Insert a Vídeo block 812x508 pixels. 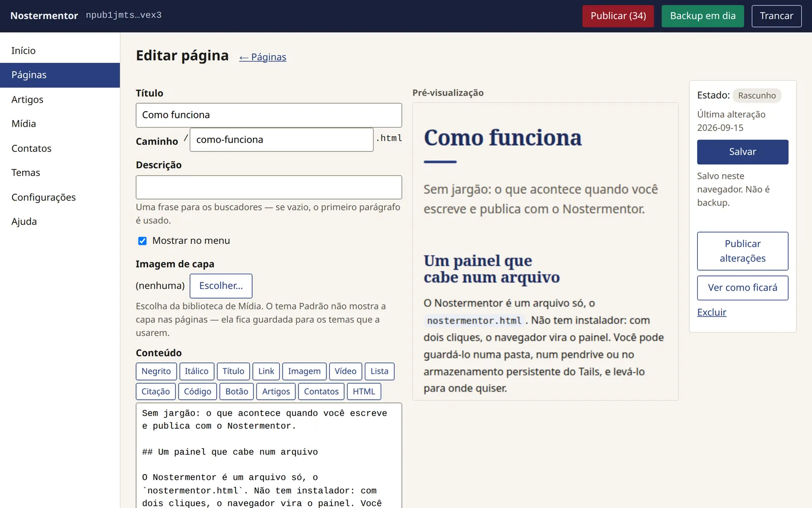(346, 371)
